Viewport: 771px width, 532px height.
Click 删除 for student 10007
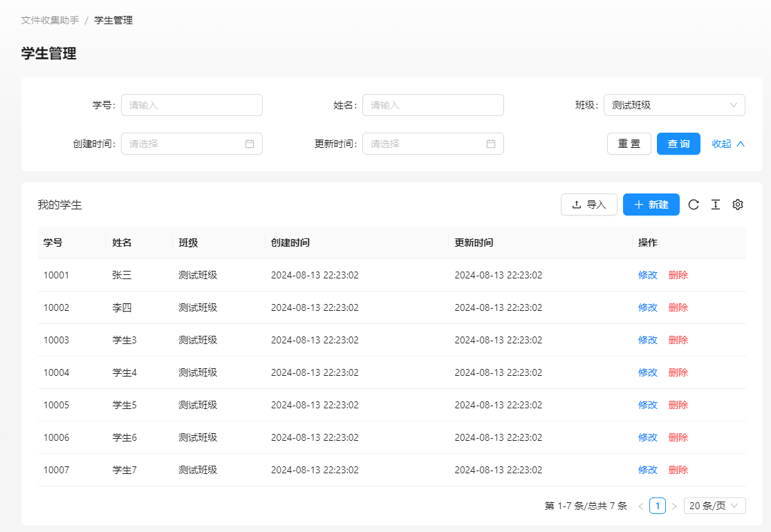(x=678, y=470)
